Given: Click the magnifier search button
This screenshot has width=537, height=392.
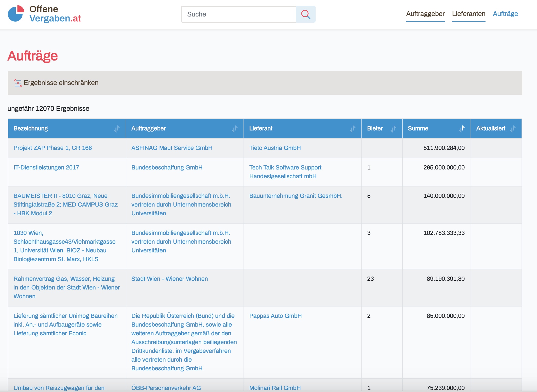Looking at the screenshot, I should coord(306,14).
